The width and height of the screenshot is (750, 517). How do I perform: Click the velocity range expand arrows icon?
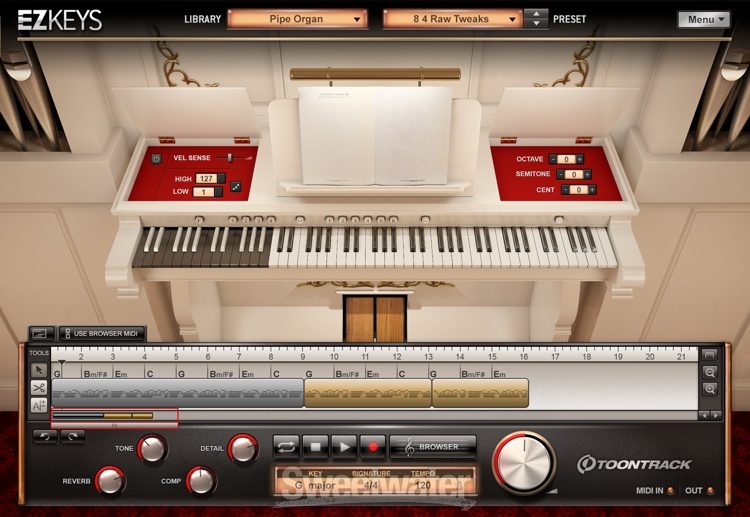(235, 187)
